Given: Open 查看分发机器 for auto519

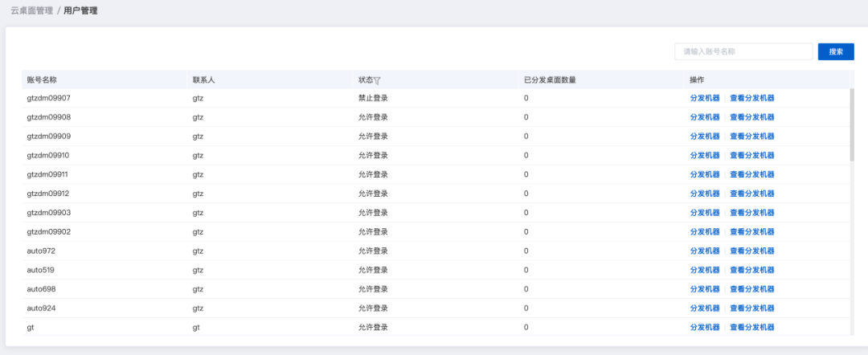Looking at the screenshot, I should (x=751, y=270).
